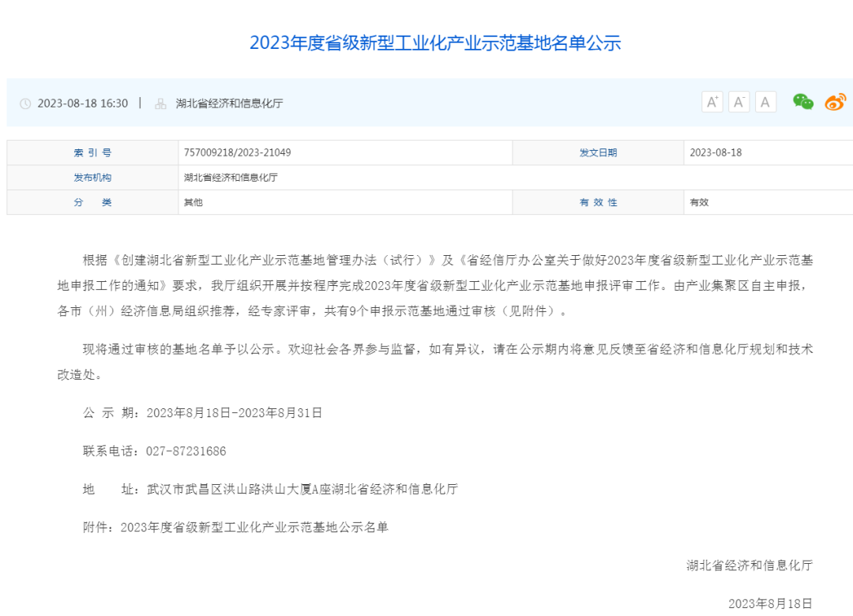Click the 分类 label cell
This screenshot has height=616, width=853.
tap(92, 202)
